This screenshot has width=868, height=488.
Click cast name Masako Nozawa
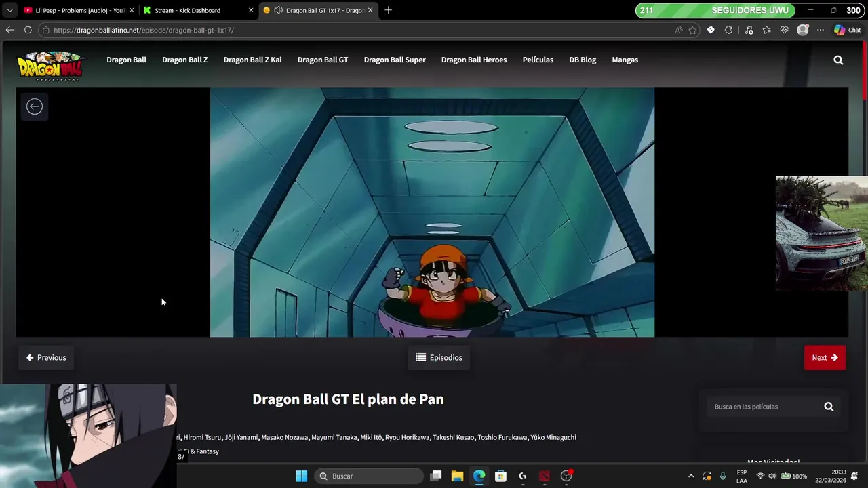285,437
